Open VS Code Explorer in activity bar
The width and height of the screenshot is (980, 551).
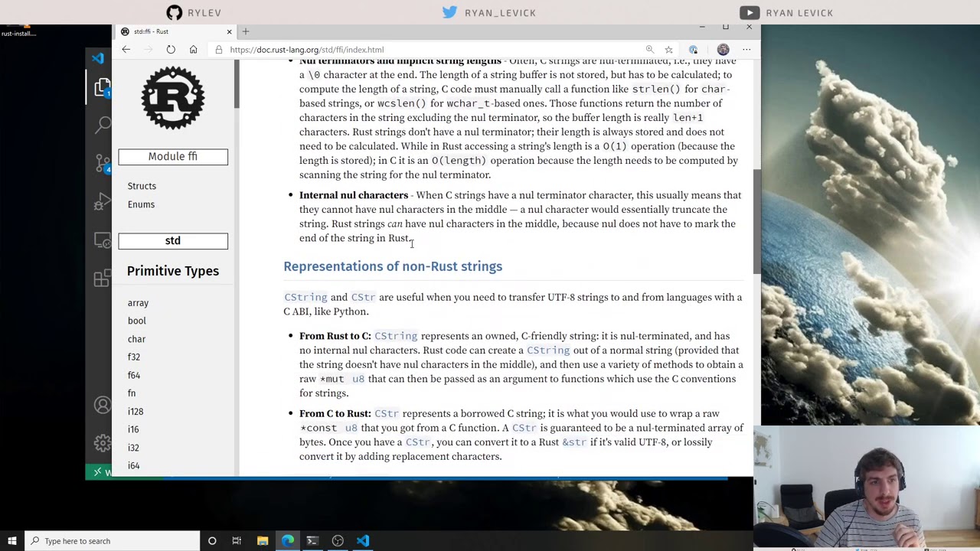pyautogui.click(x=103, y=87)
